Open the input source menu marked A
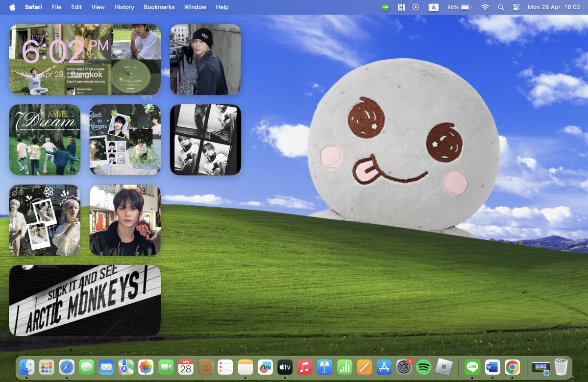This screenshot has height=382, width=588. coord(434,7)
